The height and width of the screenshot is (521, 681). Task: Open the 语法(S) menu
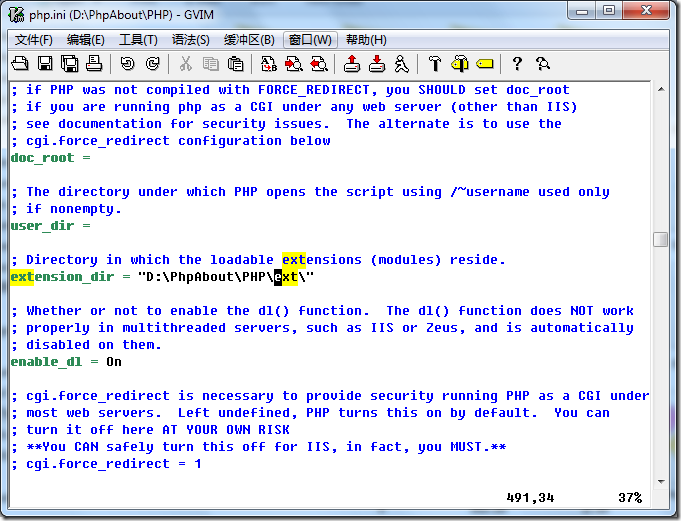[191, 40]
